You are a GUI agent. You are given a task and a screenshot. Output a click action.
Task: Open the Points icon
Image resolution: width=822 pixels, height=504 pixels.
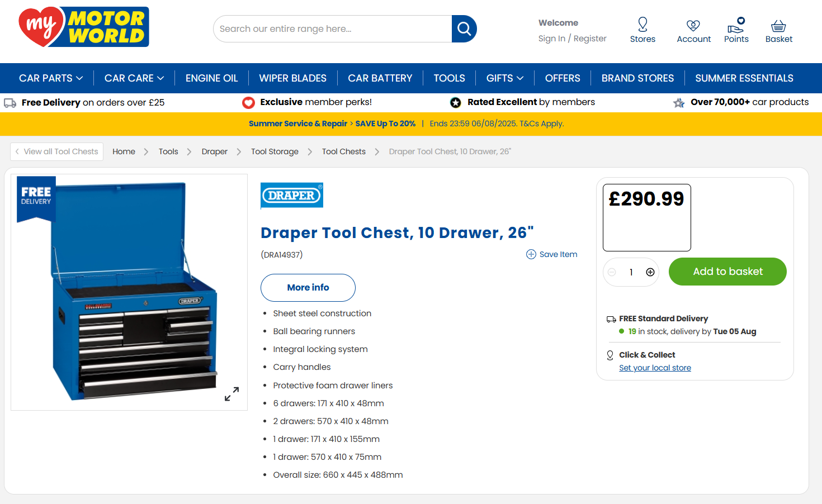click(x=736, y=26)
